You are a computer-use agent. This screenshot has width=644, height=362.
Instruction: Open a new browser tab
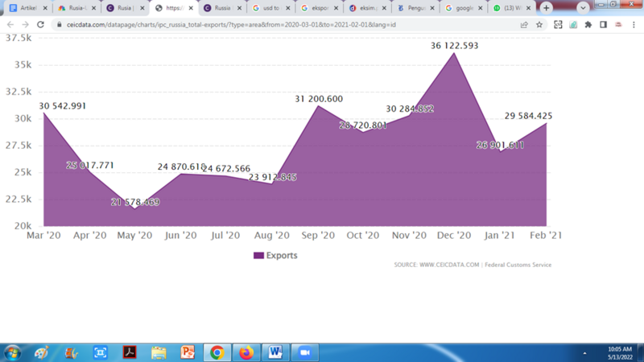coord(547,8)
